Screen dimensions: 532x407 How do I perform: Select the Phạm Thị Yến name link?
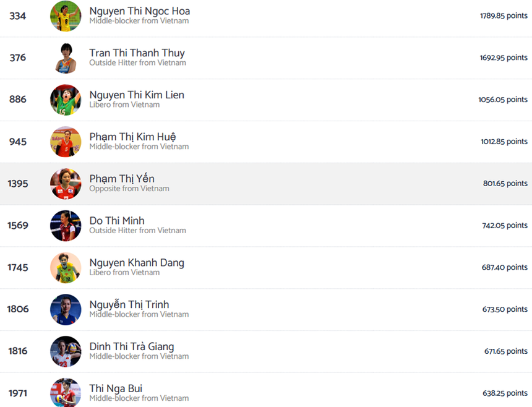(122, 179)
